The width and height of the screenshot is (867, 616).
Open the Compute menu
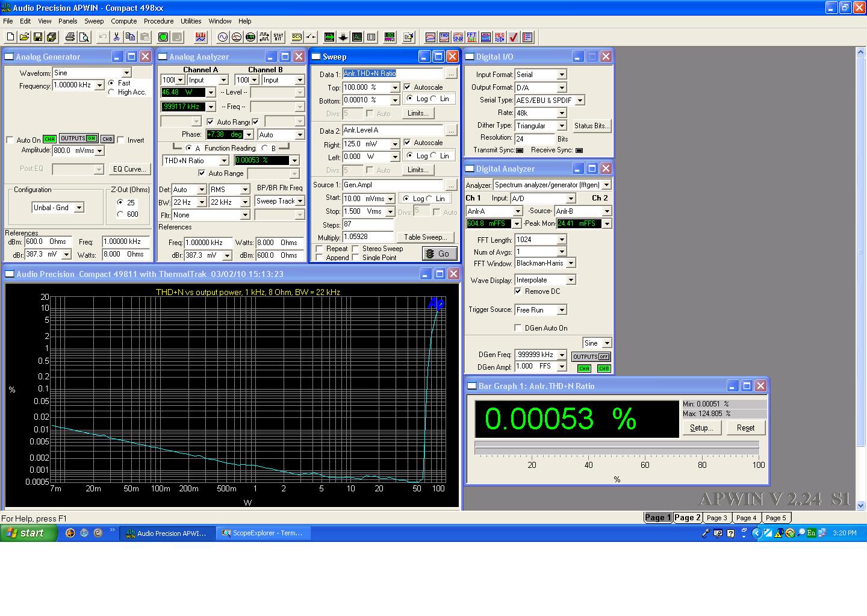coord(123,21)
